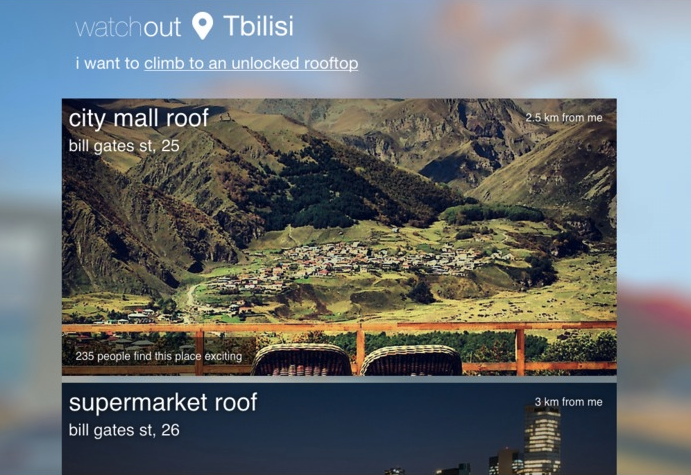Viewport: 691px width, 475px height.
Task: Select the bill gates st, 26 address
Action: (124, 430)
